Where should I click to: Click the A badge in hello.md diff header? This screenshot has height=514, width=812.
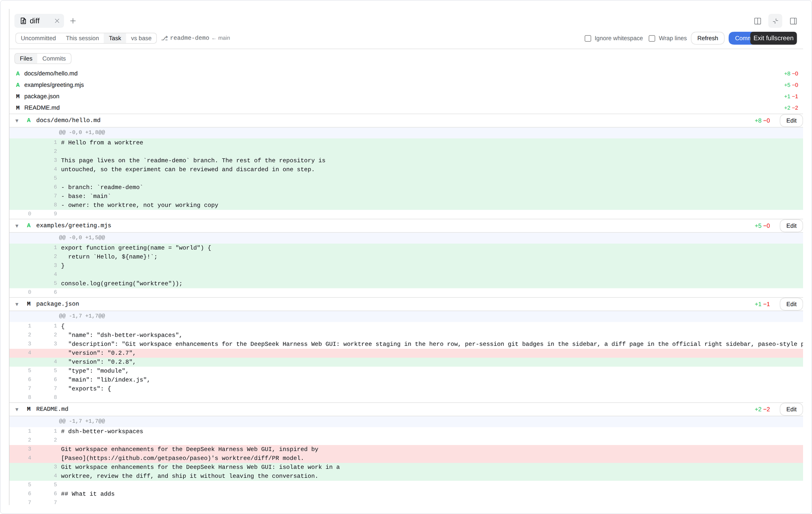tap(29, 121)
